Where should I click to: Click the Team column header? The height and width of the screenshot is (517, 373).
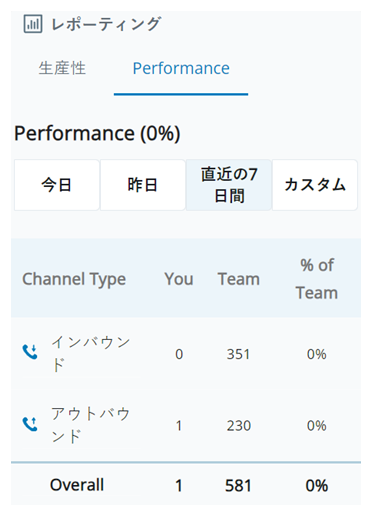[x=239, y=279]
